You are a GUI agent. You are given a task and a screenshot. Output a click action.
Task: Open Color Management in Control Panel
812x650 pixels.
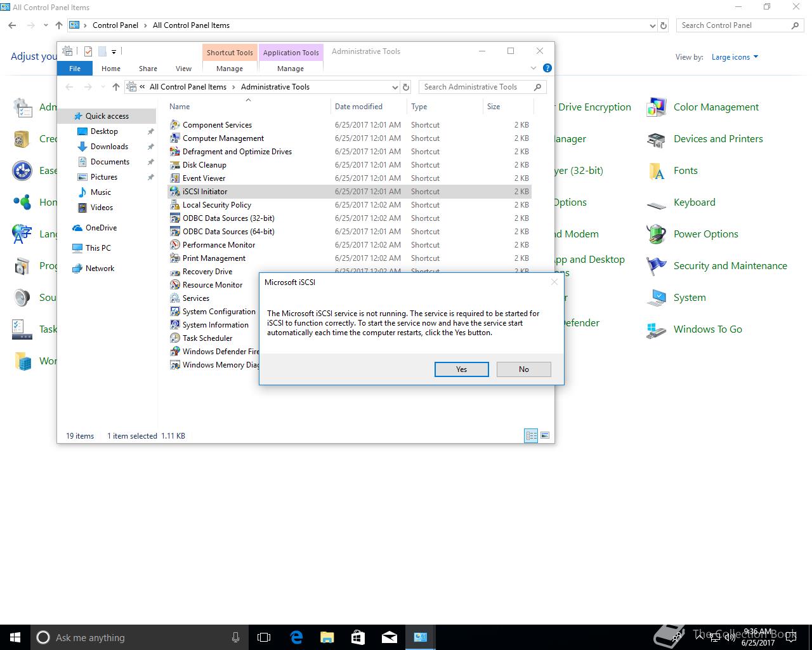coord(702,107)
